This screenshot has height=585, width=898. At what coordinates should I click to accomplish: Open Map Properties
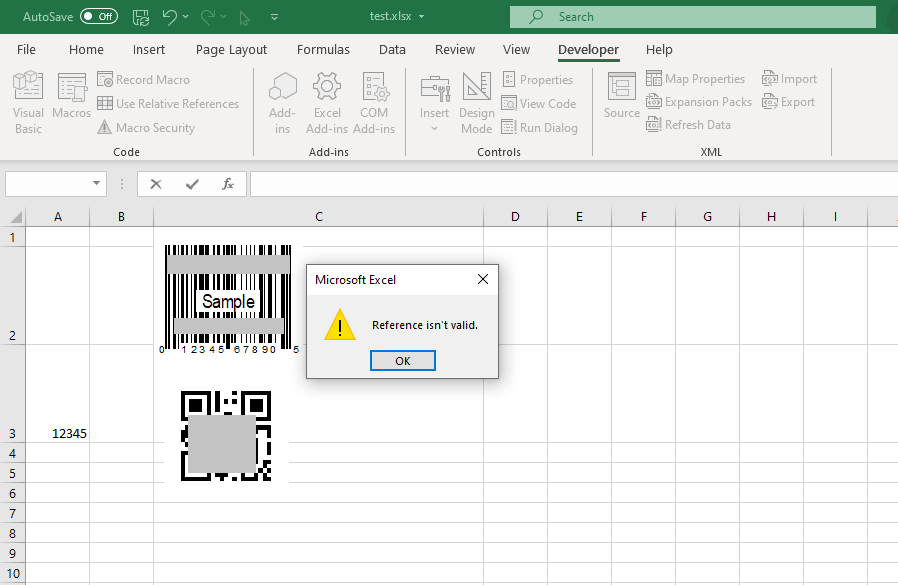click(x=696, y=78)
